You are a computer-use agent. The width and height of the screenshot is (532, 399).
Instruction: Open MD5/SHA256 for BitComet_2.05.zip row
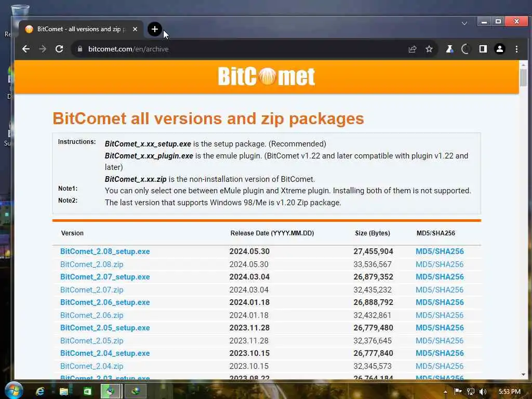(x=440, y=341)
